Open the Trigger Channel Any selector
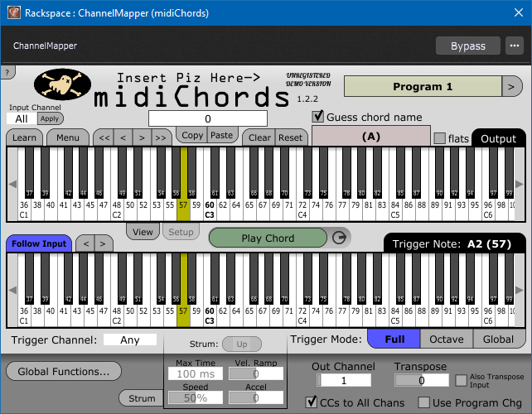 pyautogui.click(x=130, y=339)
